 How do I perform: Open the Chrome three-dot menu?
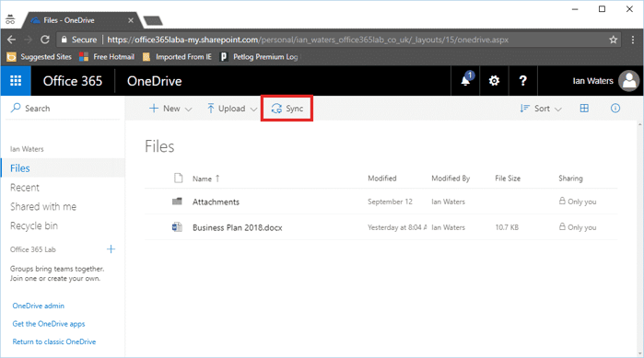pyautogui.click(x=633, y=40)
